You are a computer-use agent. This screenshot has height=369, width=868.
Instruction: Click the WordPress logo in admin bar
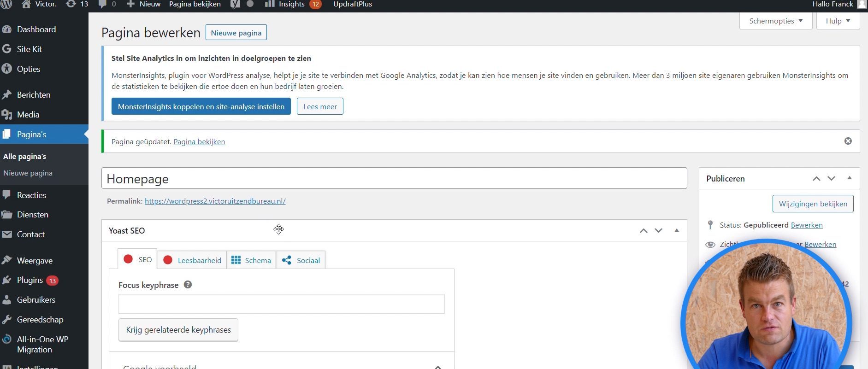point(6,4)
